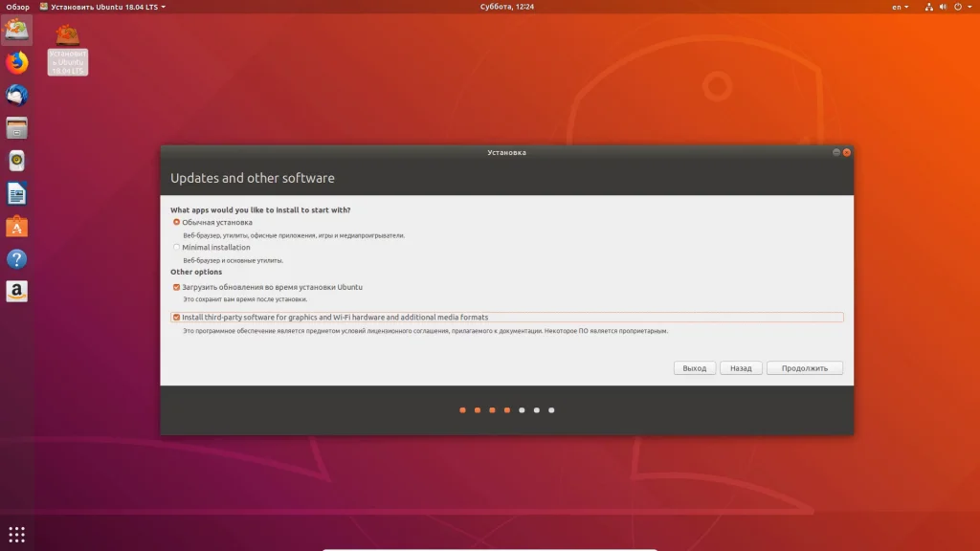Click the network status icon in top bar

click(x=928, y=7)
